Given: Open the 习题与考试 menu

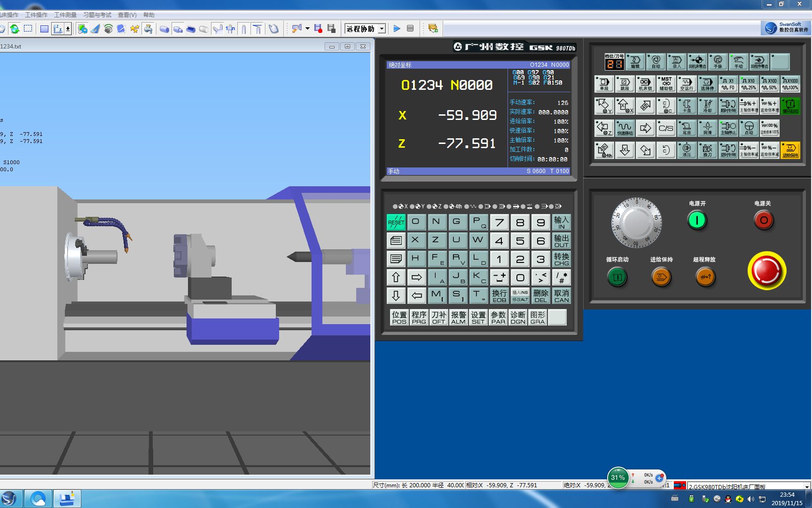Looking at the screenshot, I should coord(97,15).
